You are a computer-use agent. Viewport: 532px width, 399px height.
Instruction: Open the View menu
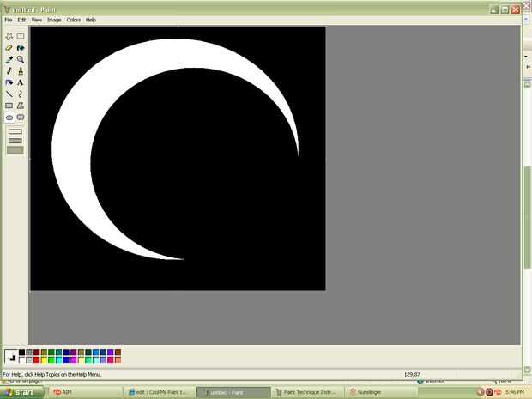pos(37,20)
